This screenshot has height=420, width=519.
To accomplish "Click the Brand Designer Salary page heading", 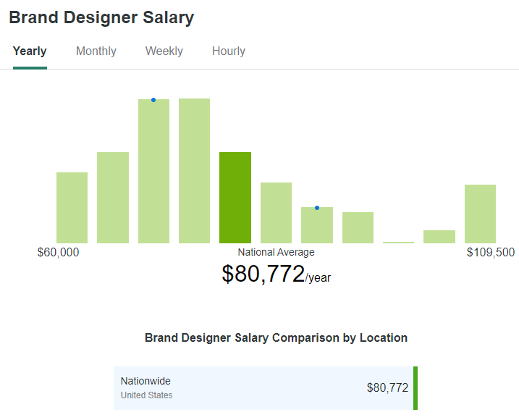I will click(101, 18).
